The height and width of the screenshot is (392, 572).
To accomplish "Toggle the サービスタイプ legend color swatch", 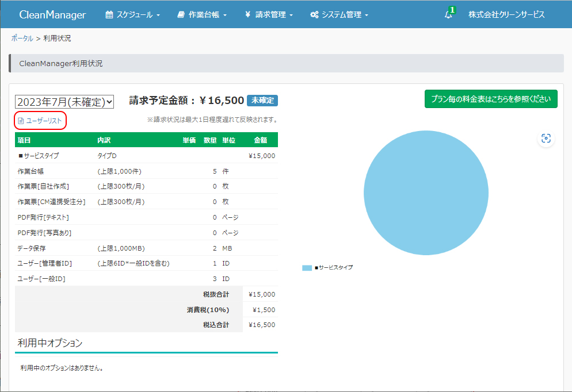I will [x=307, y=268].
